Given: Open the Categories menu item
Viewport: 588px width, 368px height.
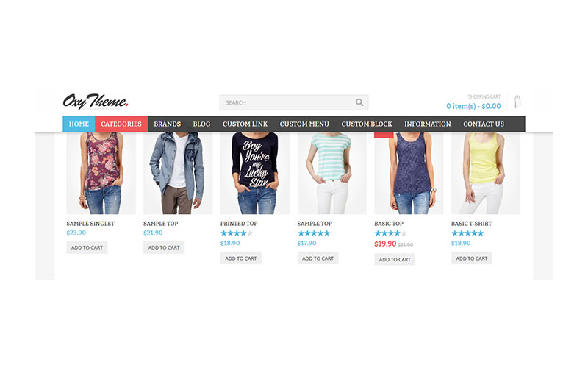Looking at the screenshot, I should pos(121,124).
